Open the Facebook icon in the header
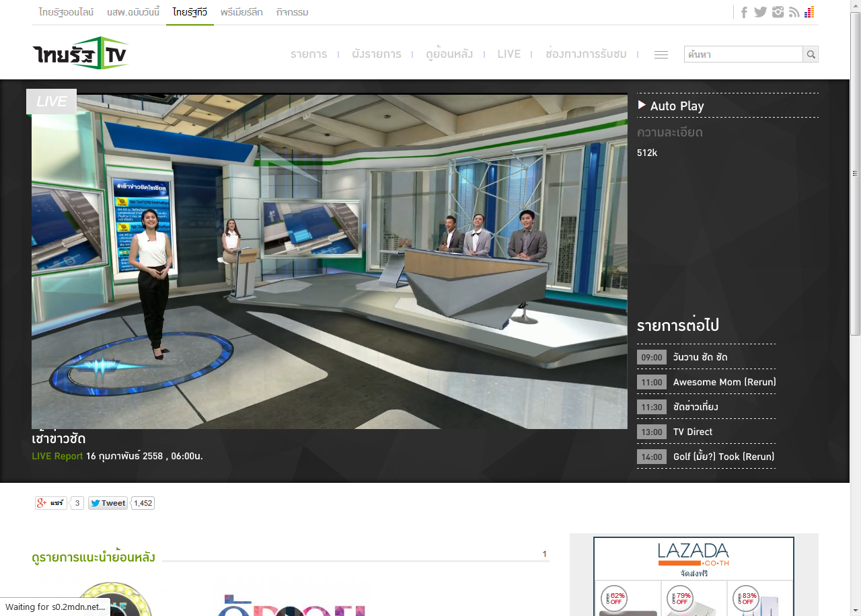 pos(744,12)
